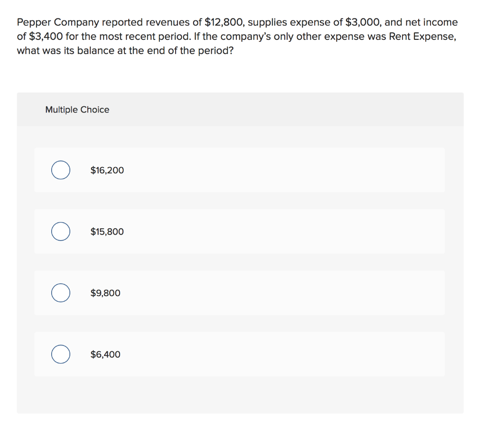Select the first answer row
This screenshot has width=486, height=448.
tap(239, 170)
